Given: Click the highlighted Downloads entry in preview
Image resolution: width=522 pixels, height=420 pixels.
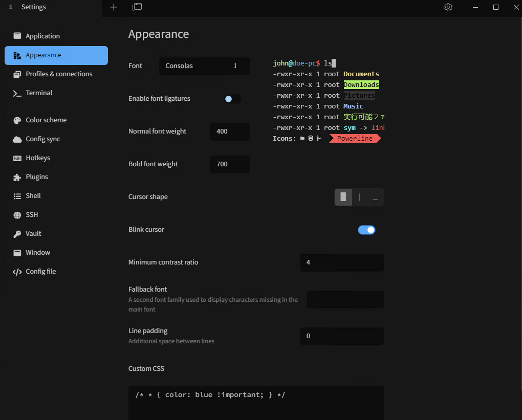Looking at the screenshot, I should coord(361,85).
